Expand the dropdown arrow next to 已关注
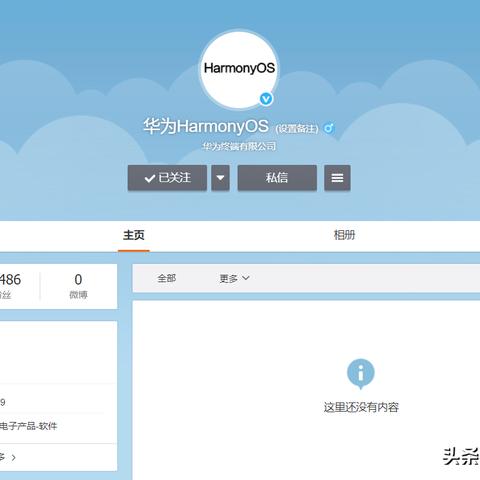Screen dimensions: 480x480 [x=220, y=178]
